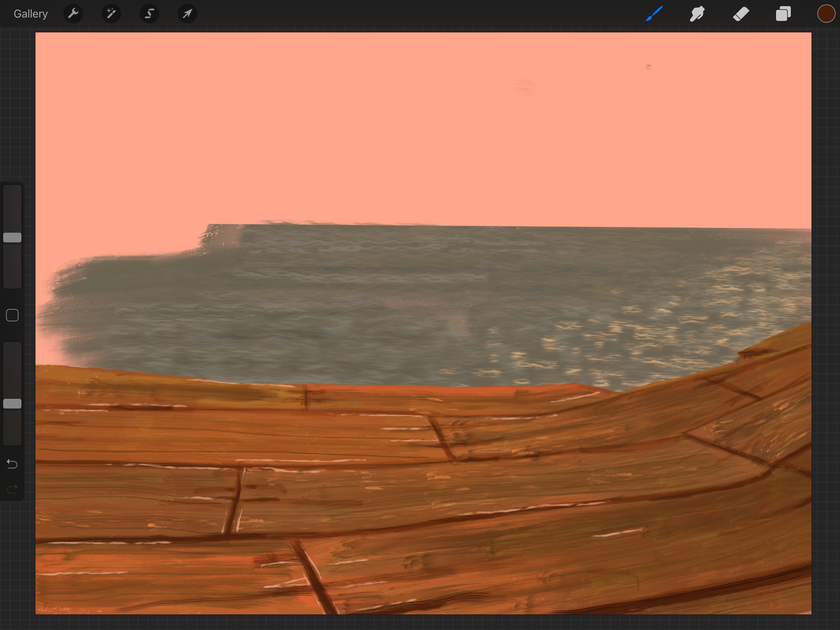Open the Layers panel
Screen dimensions: 840x630
(783, 14)
